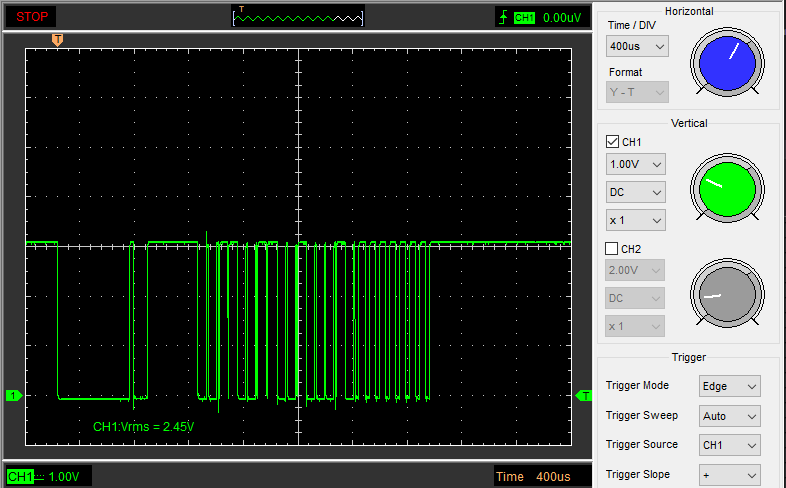Open the CH1 DC coupling dropdown
786x488 pixels.
pyautogui.click(x=636, y=192)
